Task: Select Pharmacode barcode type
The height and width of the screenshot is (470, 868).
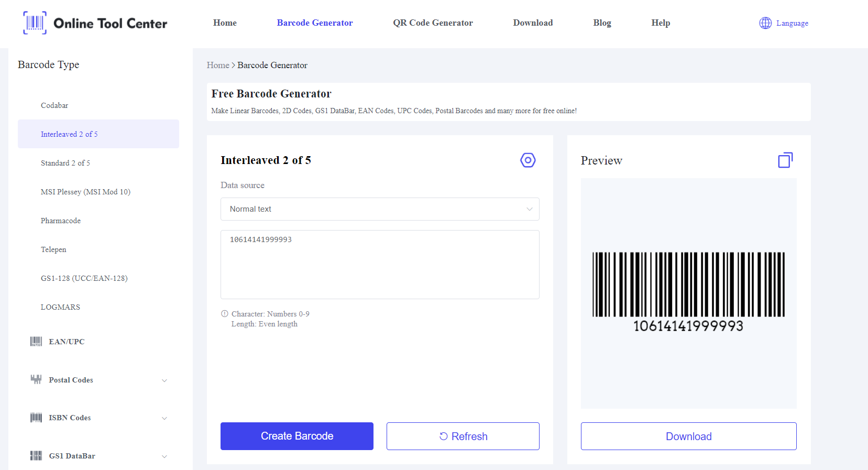Action: (x=61, y=221)
